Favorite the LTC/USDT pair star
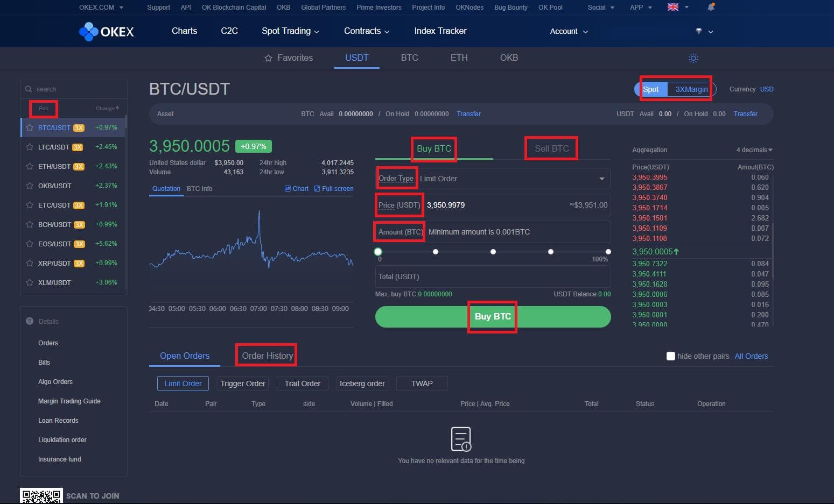Image resolution: width=834 pixels, height=504 pixels. tap(30, 147)
